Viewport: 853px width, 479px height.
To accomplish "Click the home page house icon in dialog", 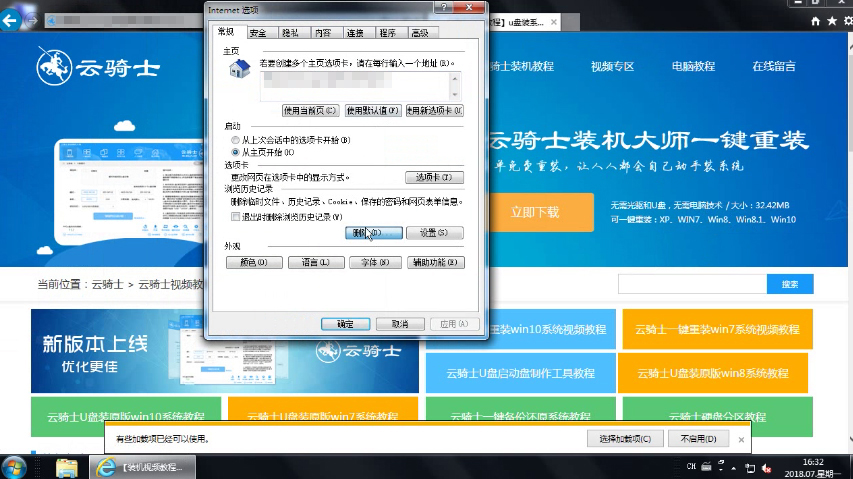I will click(239, 69).
